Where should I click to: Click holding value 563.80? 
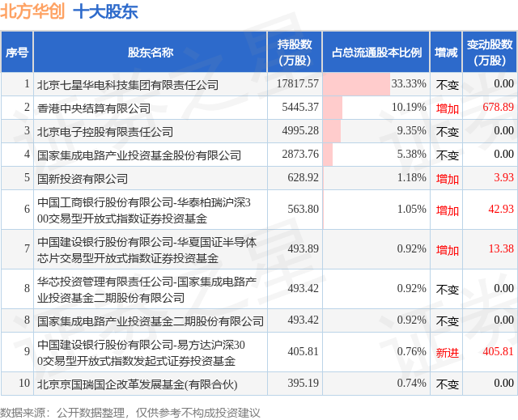(303, 209)
